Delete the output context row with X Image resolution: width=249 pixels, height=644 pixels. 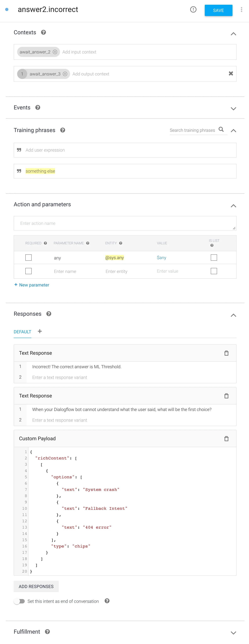point(231,73)
